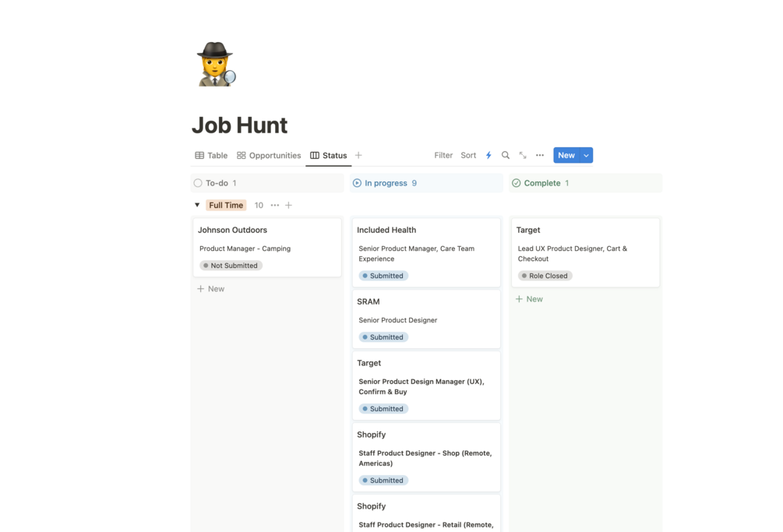Viewport: 783px width, 532px height.
Task: Click Submitted tag on Included Health card
Action: click(383, 276)
